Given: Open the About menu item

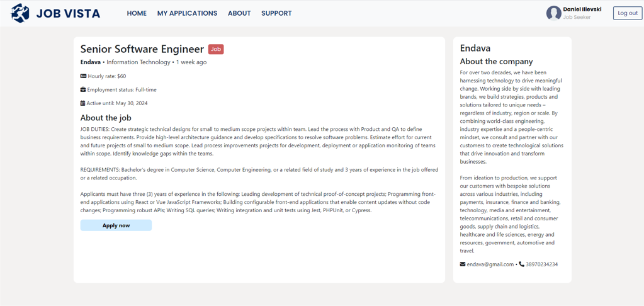Looking at the screenshot, I should (239, 13).
